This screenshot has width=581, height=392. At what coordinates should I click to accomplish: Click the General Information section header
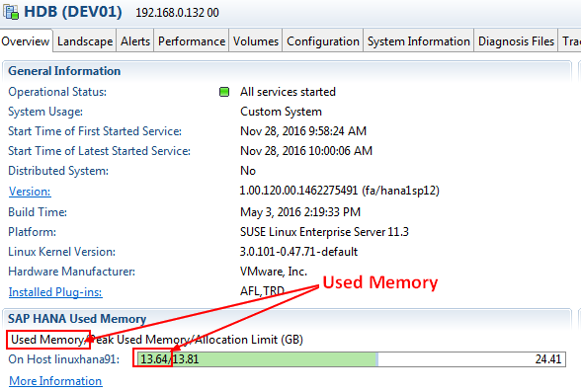64,71
